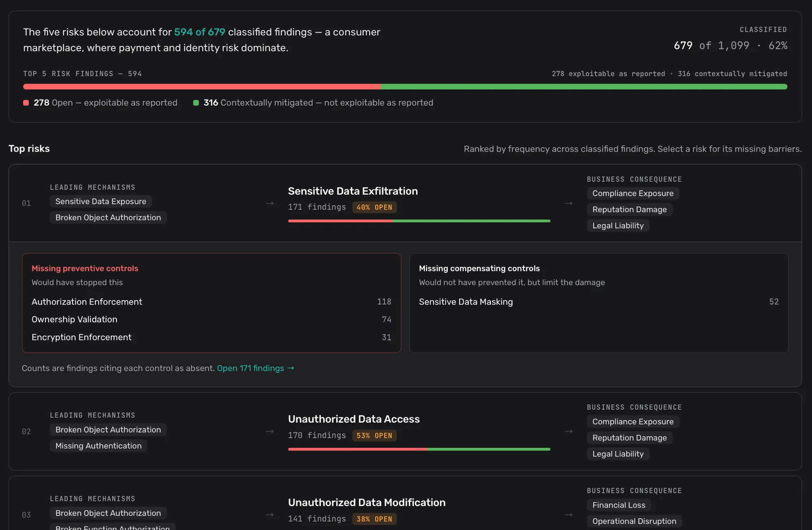Viewport: 812px width, 530px height.
Task: Select Broken Object Authorization tag in risk 03
Action: 108,513
